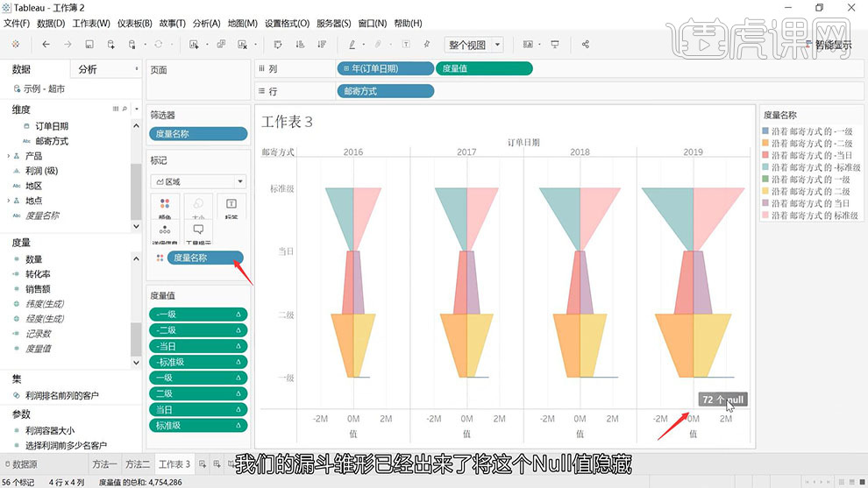Open the 数据(D) menu
The image size is (868, 488).
(51, 24)
